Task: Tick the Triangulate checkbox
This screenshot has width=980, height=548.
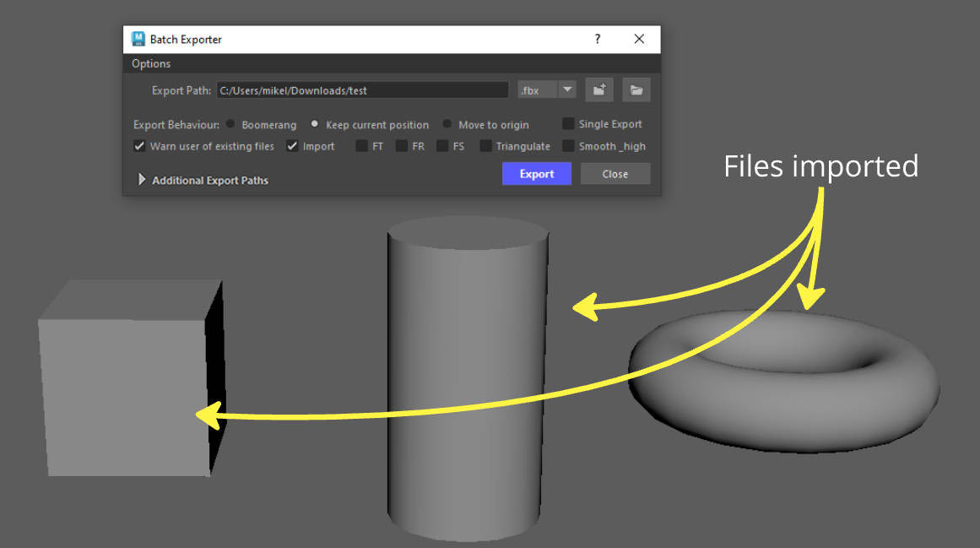Action: click(x=485, y=145)
